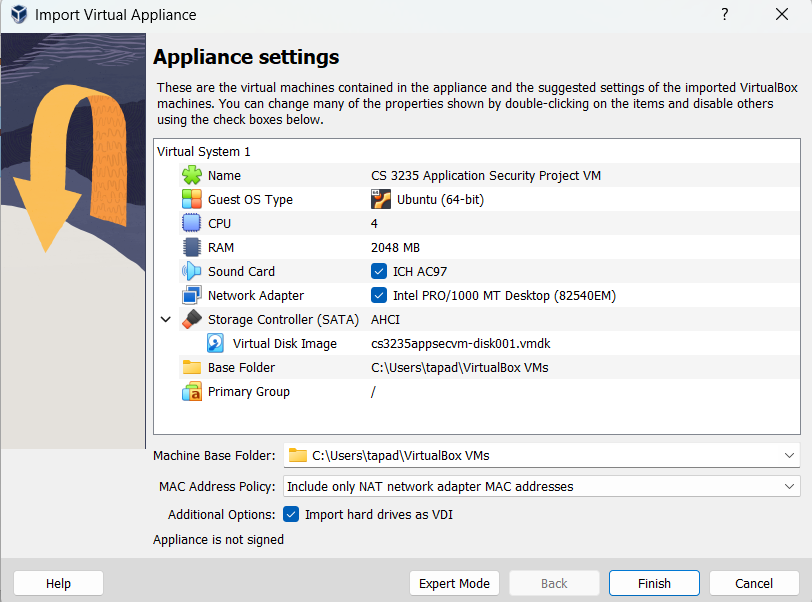The image size is (812, 602).
Task: Click the Primary Group icon
Action: tap(192, 391)
